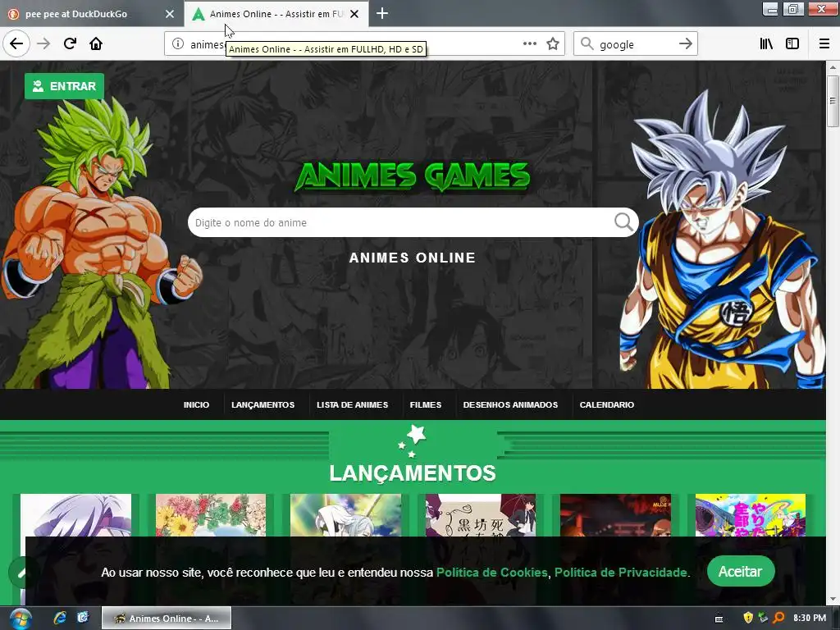
Task: Open a new tab with plus
Action: point(382,13)
